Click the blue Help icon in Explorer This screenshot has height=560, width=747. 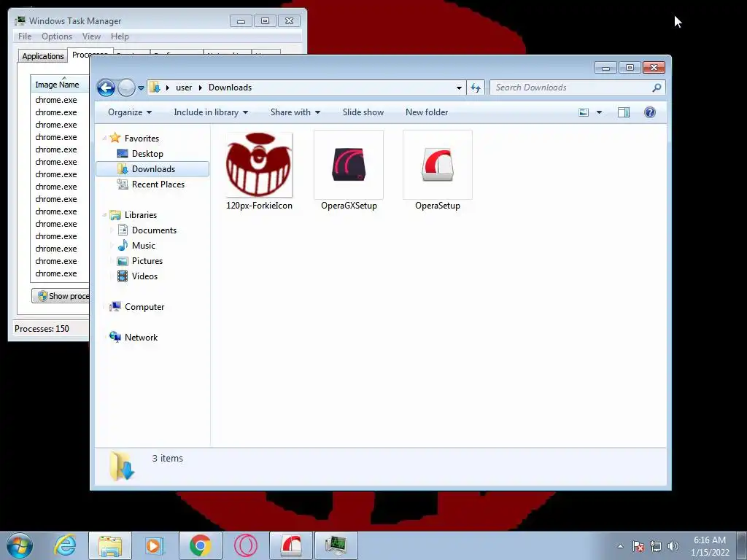click(650, 112)
